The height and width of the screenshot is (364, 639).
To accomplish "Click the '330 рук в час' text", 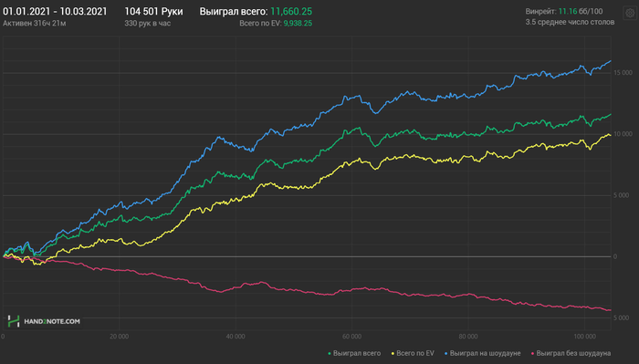I will [148, 23].
